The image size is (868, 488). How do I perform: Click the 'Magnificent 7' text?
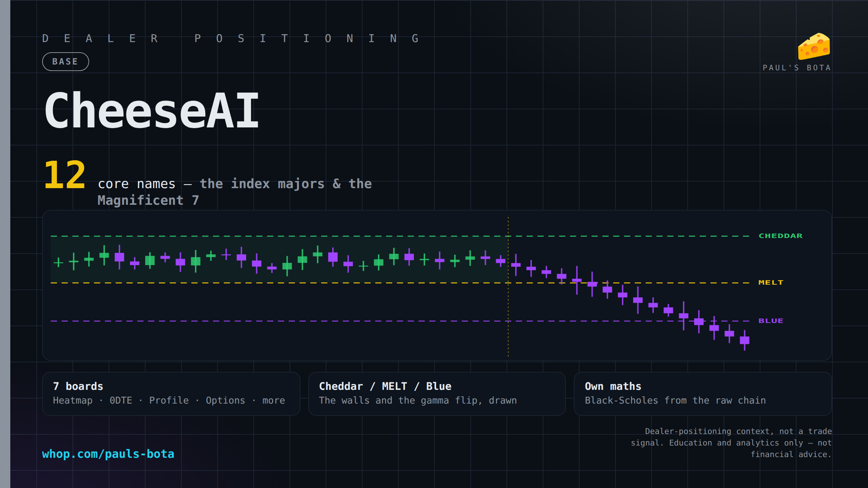pos(148,200)
